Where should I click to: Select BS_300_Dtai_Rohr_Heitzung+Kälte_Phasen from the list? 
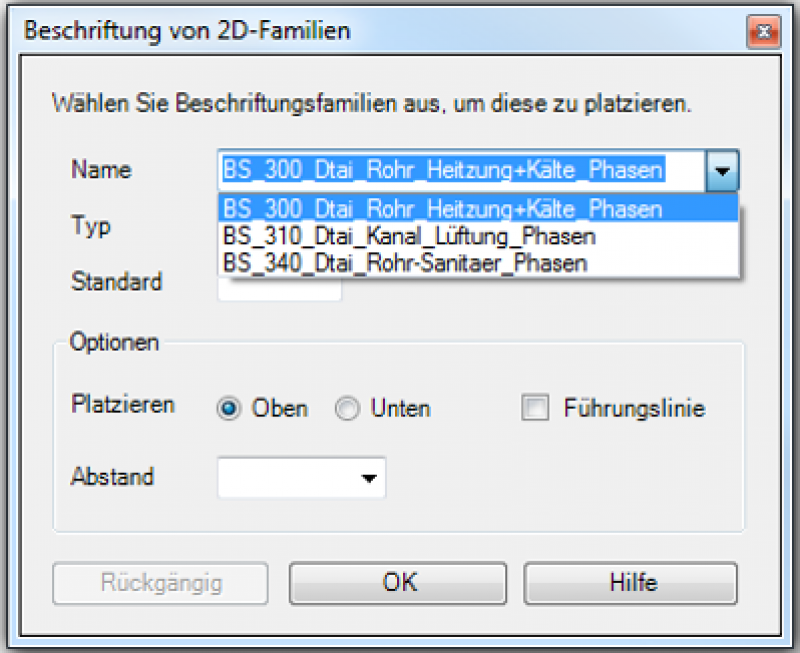pyautogui.click(x=443, y=210)
